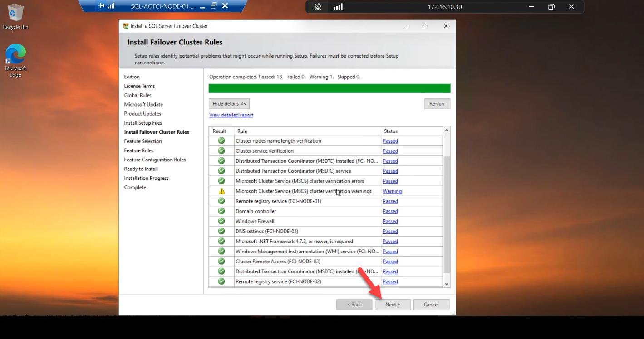Select the License Terms step
This screenshot has width=644, height=339.
pos(139,86)
